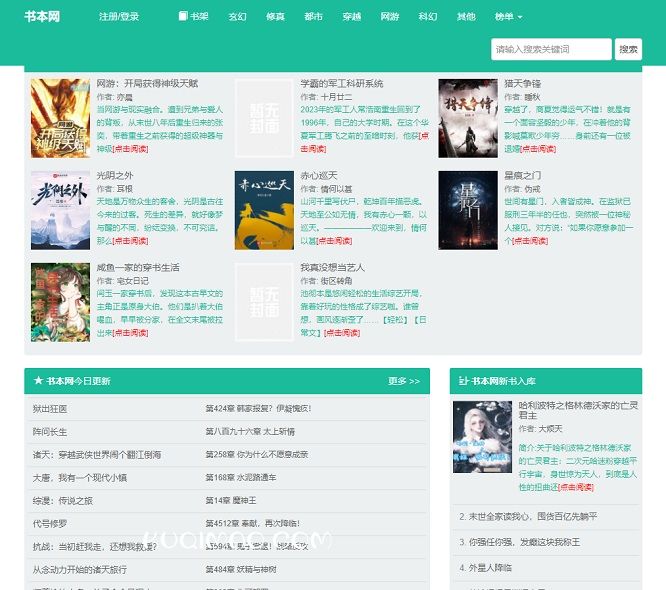Screen dimensions: 666x590
Task: Open the 书架 bookshelf menu item
Action: pos(194,16)
